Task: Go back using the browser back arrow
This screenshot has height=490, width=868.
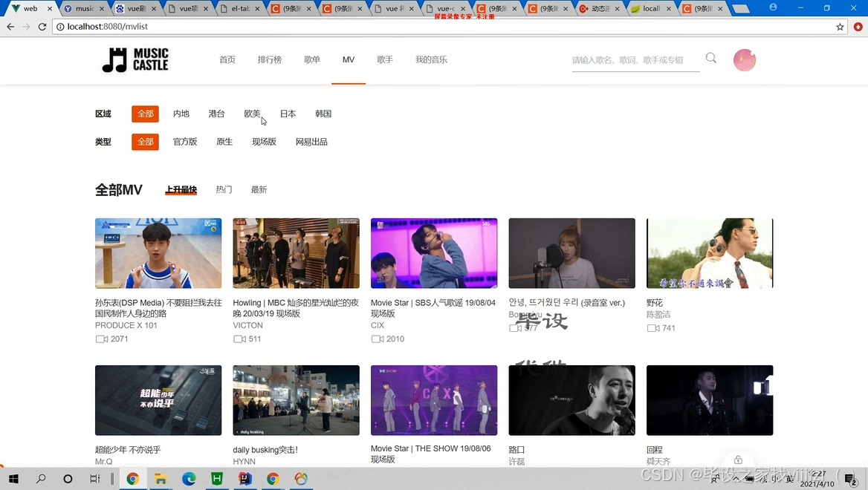Action: (x=10, y=27)
